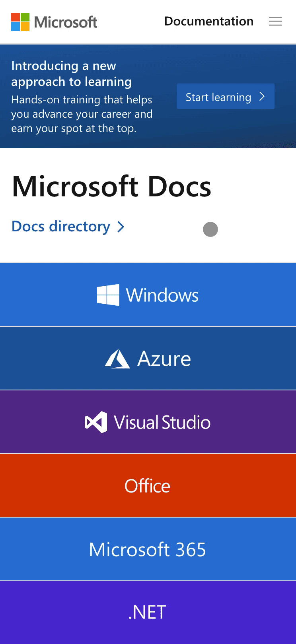
Task: Open the .NET documentation tile
Action: tap(148, 613)
